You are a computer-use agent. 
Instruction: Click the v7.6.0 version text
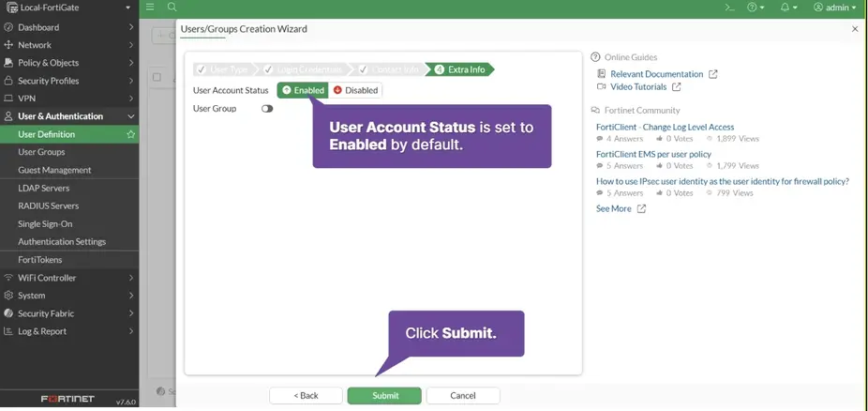click(x=126, y=402)
